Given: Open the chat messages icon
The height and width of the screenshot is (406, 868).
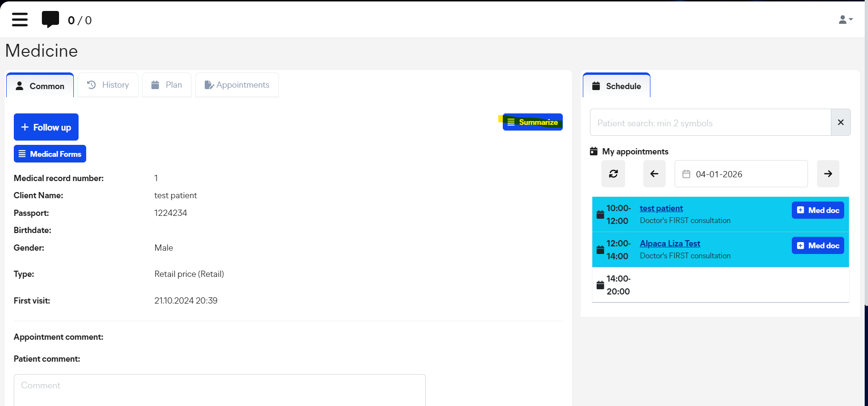Looking at the screenshot, I should click(x=50, y=20).
